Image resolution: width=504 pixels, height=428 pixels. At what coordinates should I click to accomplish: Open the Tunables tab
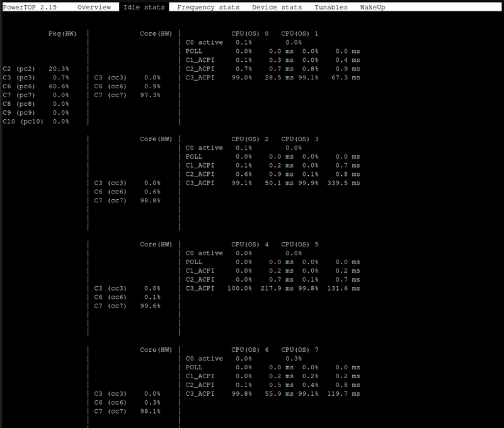tap(331, 7)
